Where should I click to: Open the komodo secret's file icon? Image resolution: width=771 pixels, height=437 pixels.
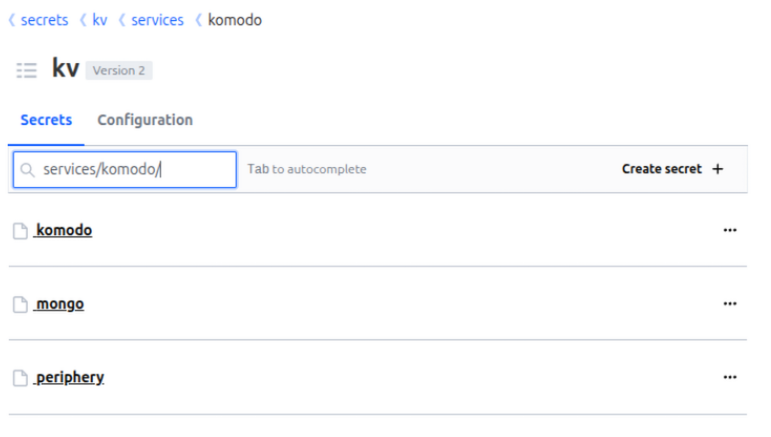(x=20, y=231)
